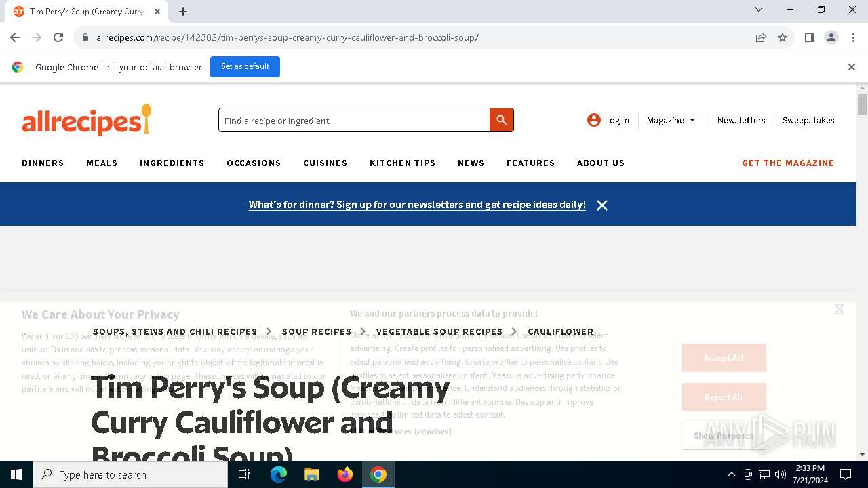Click Set as default button
Screen dimensions: 868x488
point(245,66)
